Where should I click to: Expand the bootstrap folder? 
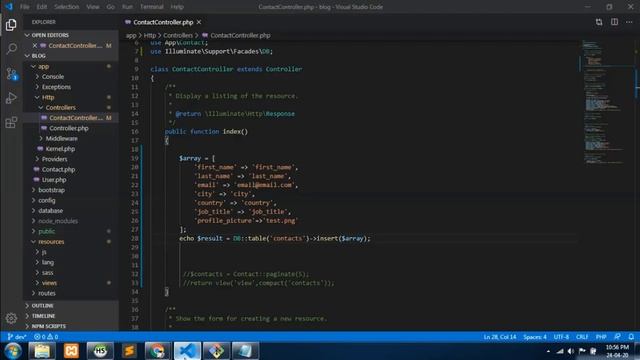click(x=70, y=190)
